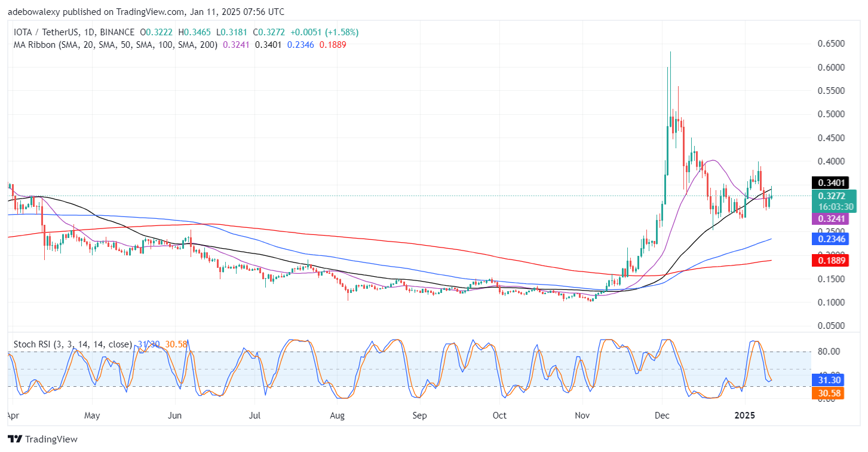Click the orange 30.58 Stoch RSI axis label

click(x=829, y=393)
